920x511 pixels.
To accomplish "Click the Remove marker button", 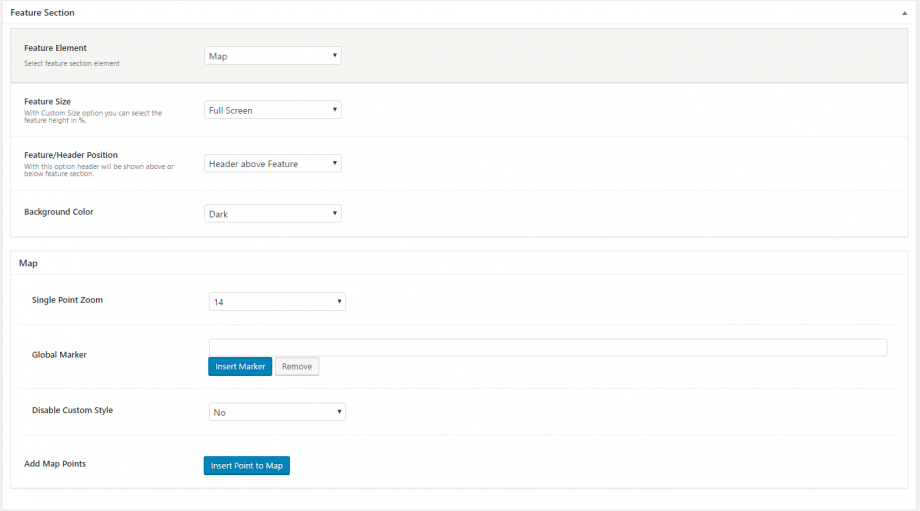I will click(x=297, y=367).
